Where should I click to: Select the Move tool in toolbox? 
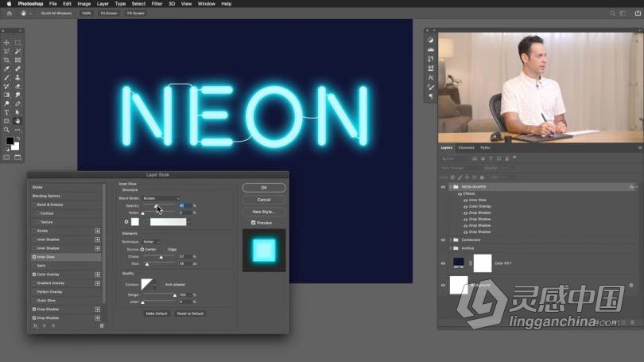(7, 43)
